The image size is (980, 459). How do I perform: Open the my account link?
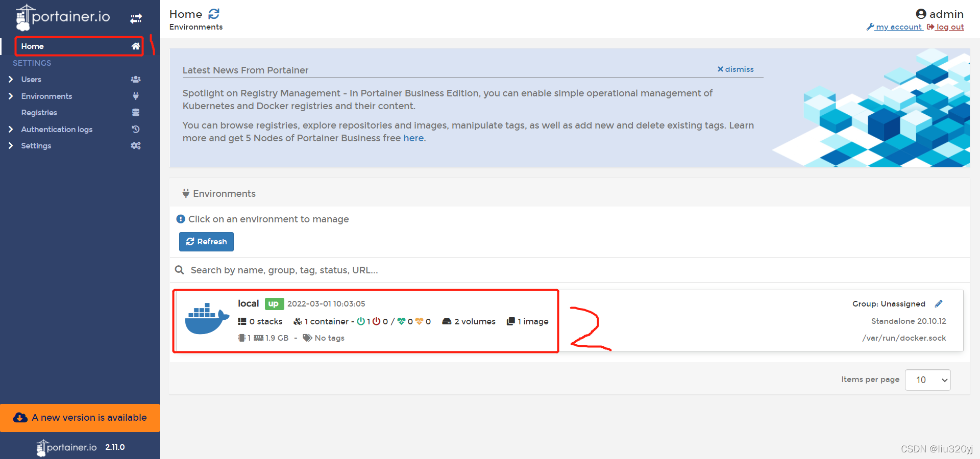click(894, 27)
